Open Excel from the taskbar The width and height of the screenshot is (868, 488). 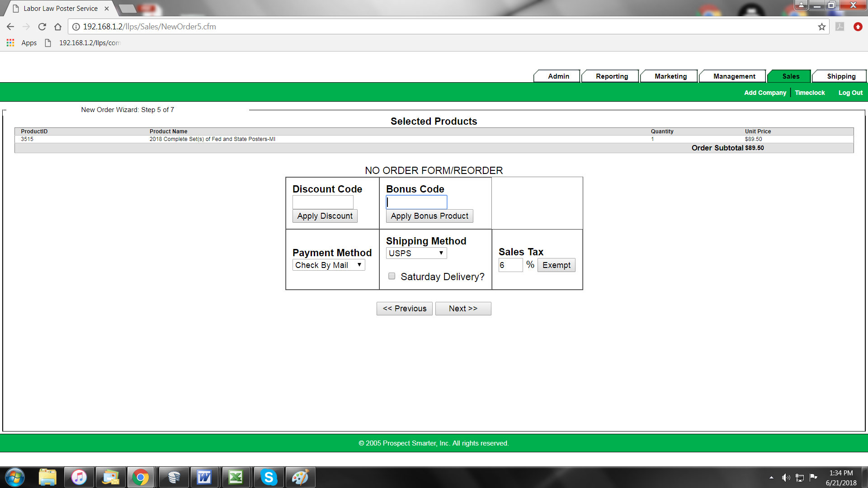(236, 477)
